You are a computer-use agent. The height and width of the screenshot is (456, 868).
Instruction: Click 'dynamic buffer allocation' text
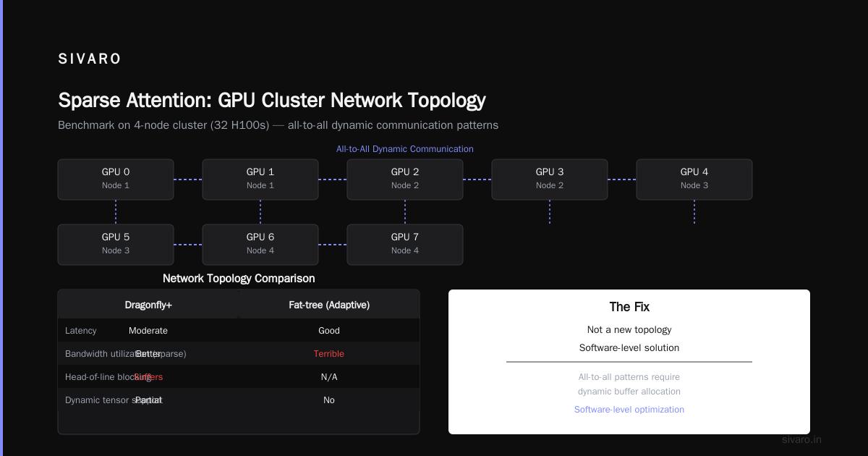629,392
